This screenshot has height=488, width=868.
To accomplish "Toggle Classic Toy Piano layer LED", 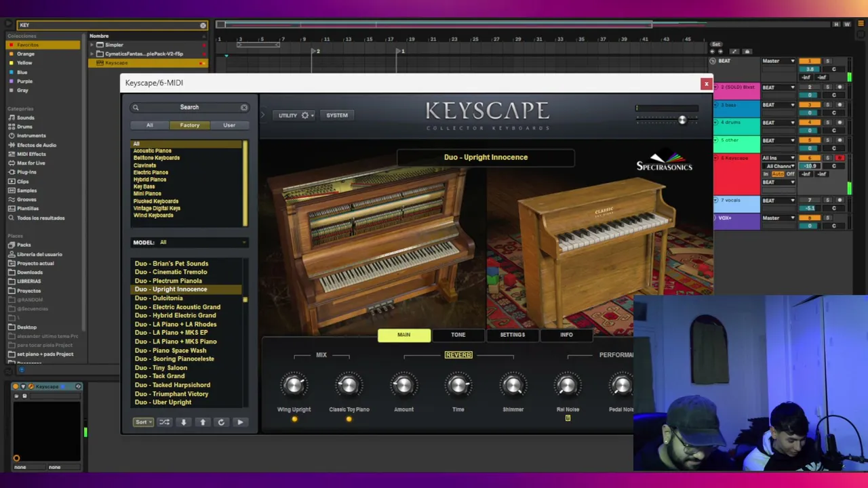I will 349,419.
